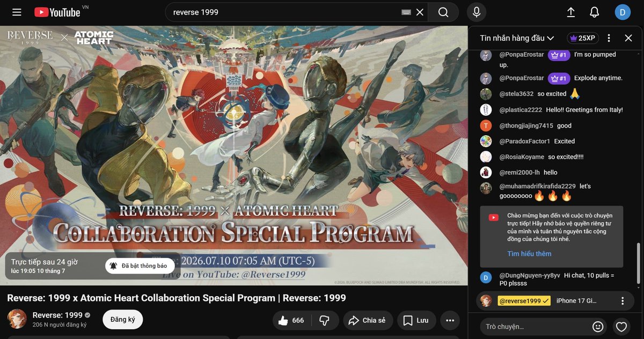Clear the search text with X icon
The height and width of the screenshot is (339, 644).
click(x=420, y=12)
